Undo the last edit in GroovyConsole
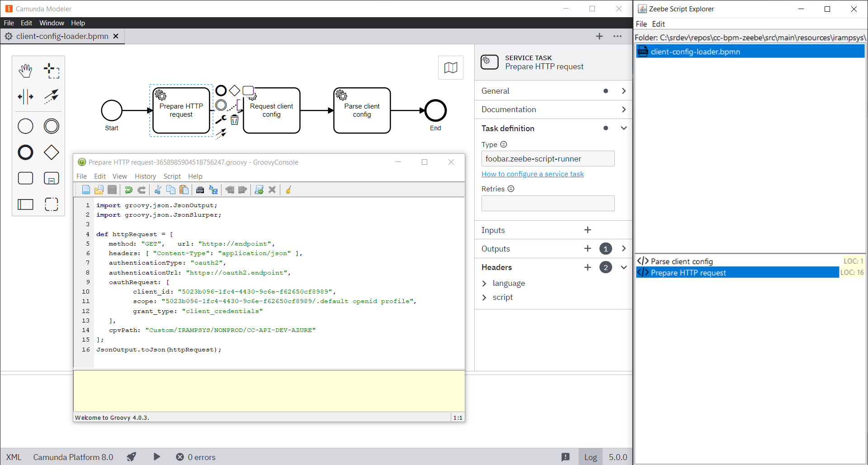868x465 pixels. (128, 190)
